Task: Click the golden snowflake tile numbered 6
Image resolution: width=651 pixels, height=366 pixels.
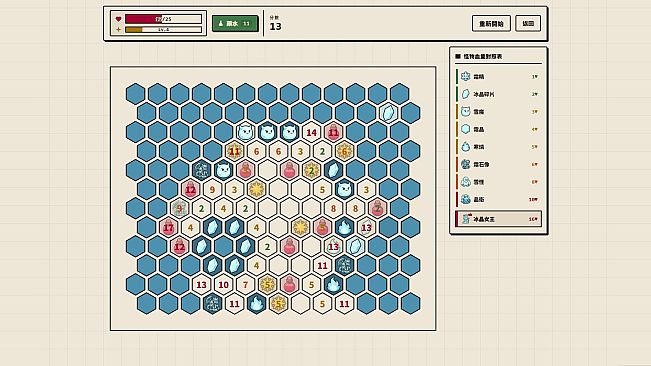Action: [344, 151]
